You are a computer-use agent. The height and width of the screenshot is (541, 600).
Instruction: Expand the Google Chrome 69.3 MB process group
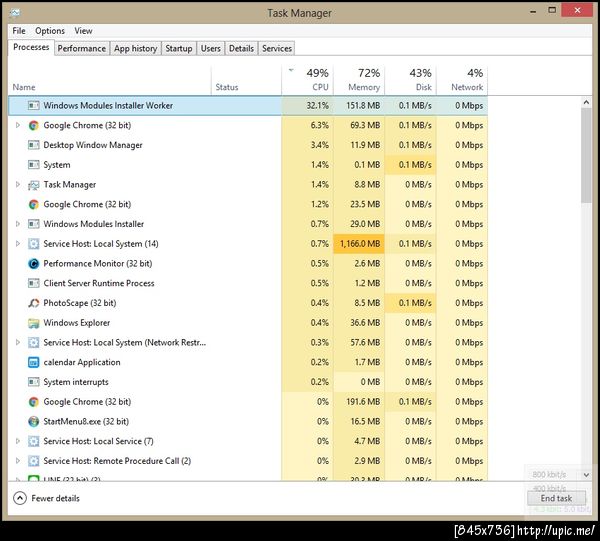[18, 125]
